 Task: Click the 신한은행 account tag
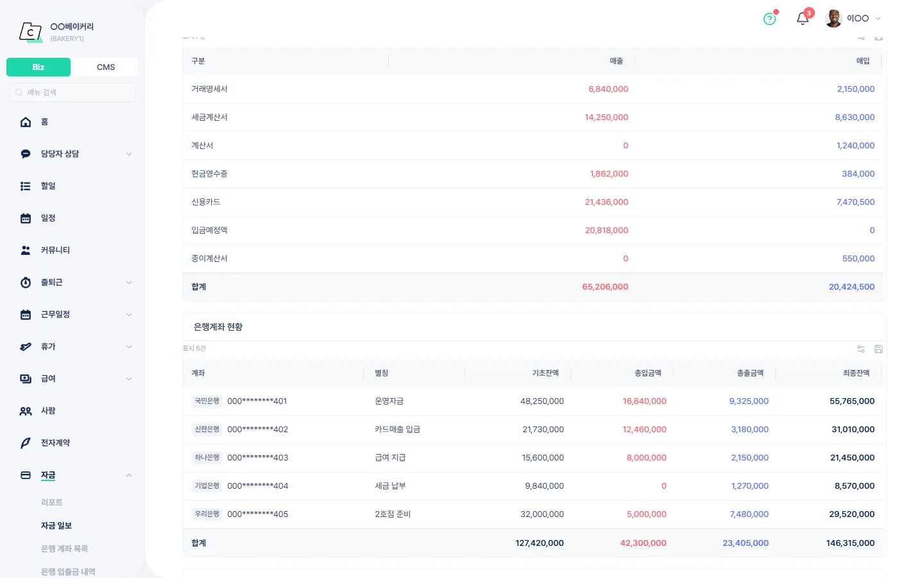click(x=207, y=430)
